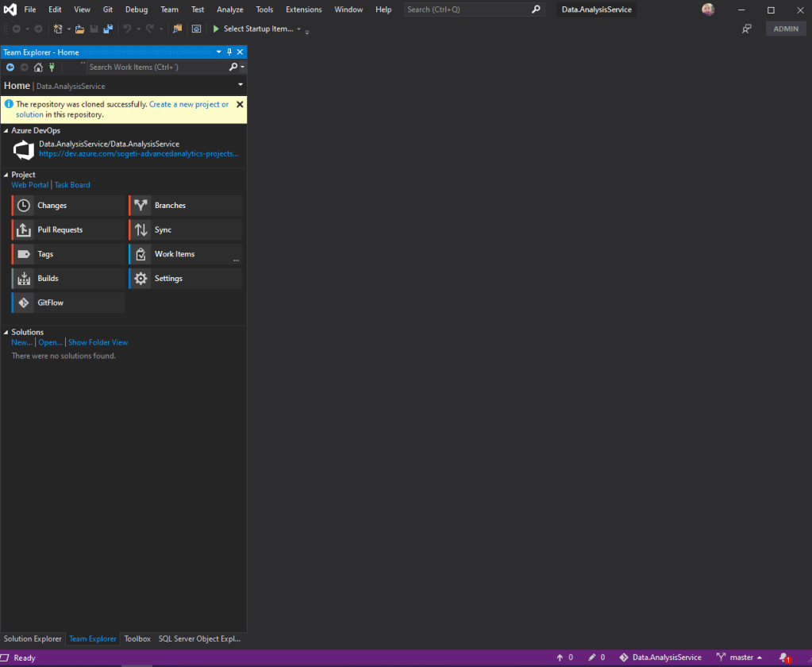812x667 pixels.
Task: Click the ADMIN button
Action: 786,29
